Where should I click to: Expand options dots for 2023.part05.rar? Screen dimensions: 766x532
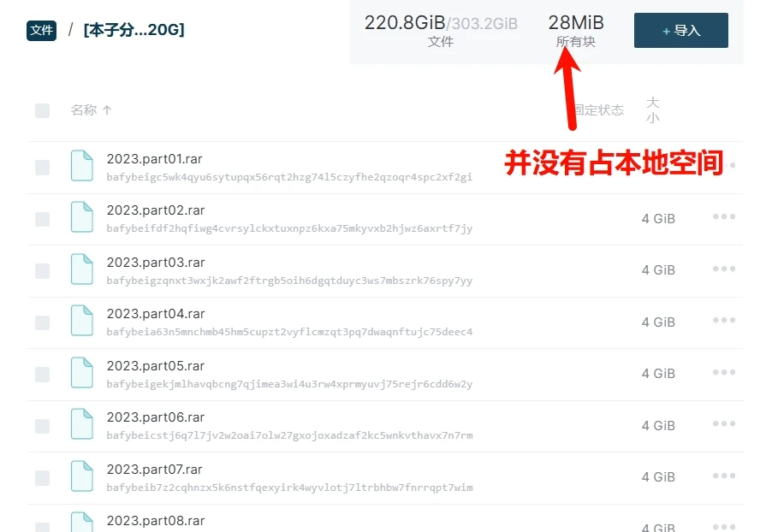(724, 372)
